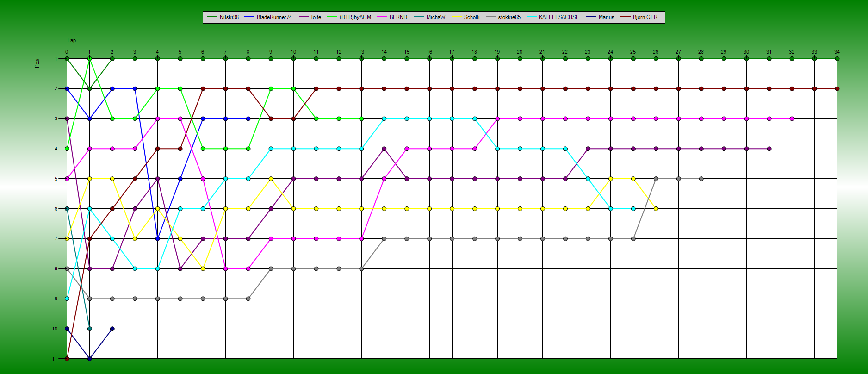Click Marius data point at lap 1, position 11

pos(90,359)
